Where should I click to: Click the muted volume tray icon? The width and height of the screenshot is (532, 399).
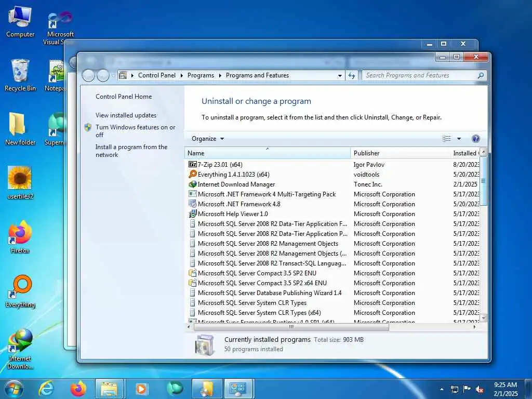(480, 389)
